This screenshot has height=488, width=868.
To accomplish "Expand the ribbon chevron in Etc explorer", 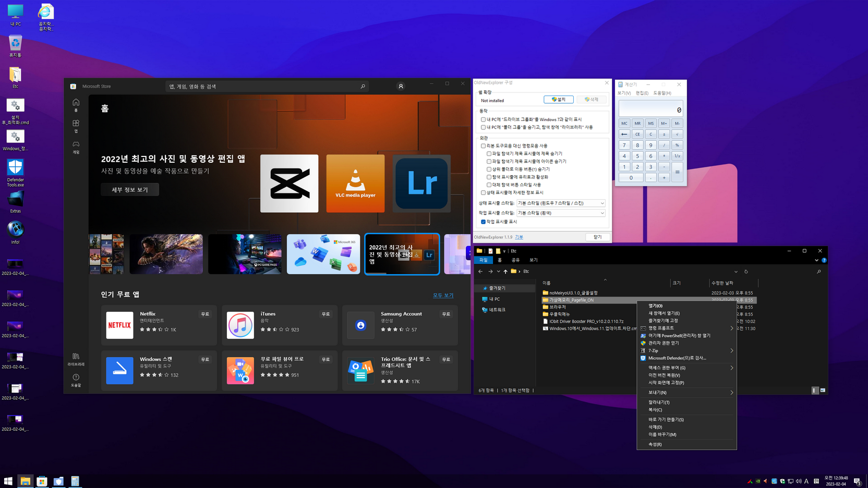I will click(x=816, y=260).
